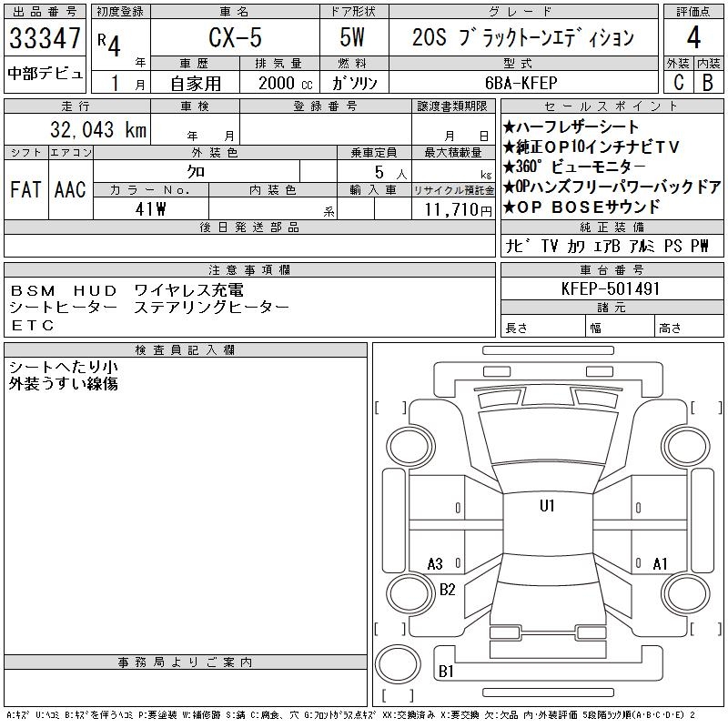
Task: Select the door shape value 5W
Action: coord(352,37)
